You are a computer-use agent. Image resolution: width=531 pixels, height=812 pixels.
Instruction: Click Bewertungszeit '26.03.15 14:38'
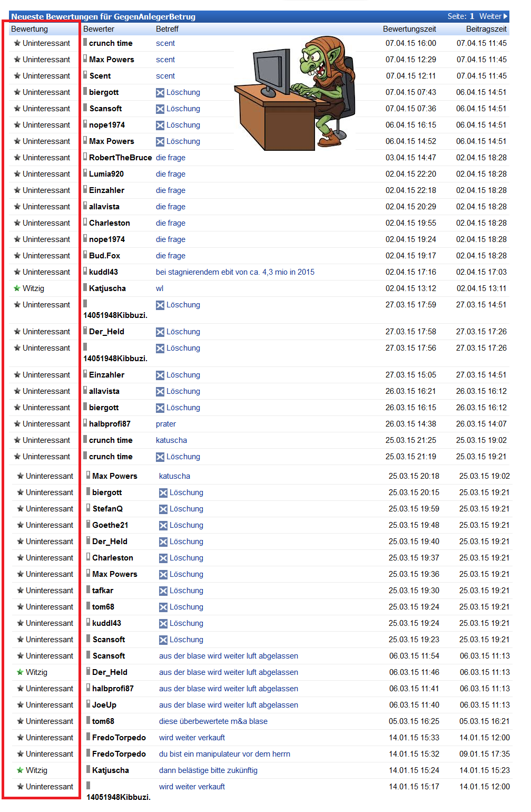(x=411, y=424)
